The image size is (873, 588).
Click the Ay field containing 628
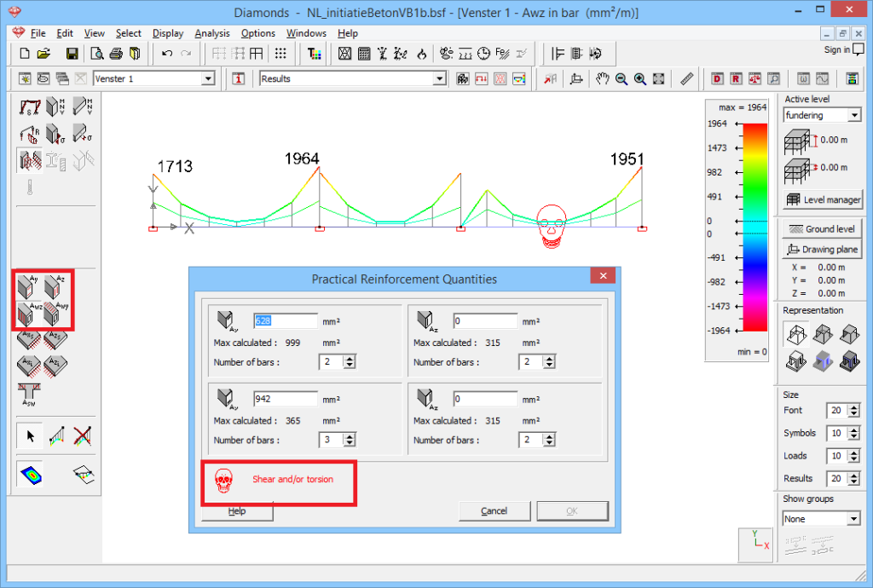point(285,321)
